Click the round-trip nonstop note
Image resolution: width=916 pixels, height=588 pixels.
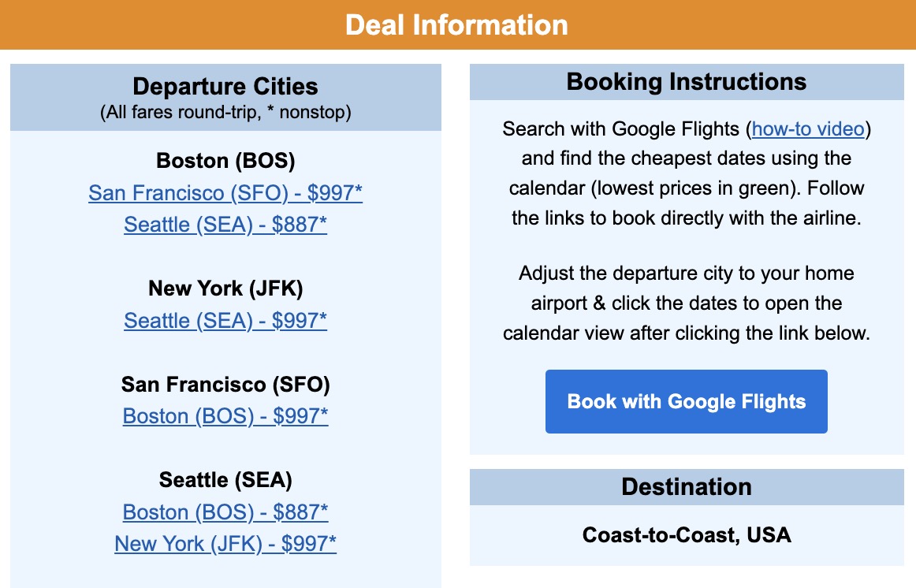[225, 112]
